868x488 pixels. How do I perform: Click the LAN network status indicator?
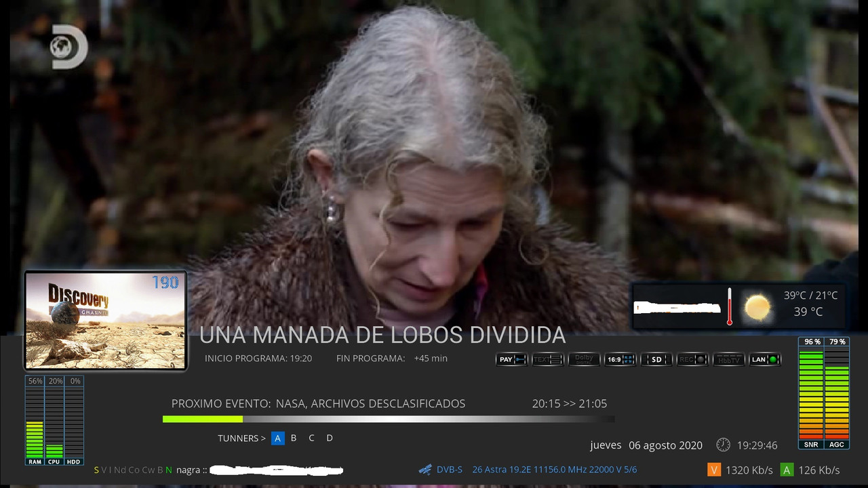[x=765, y=359]
